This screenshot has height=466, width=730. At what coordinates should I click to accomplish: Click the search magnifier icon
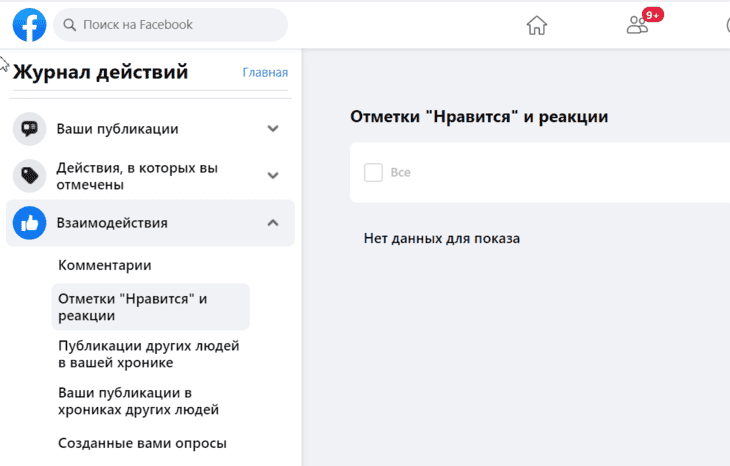pyautogui.click(x=69, y=25)
